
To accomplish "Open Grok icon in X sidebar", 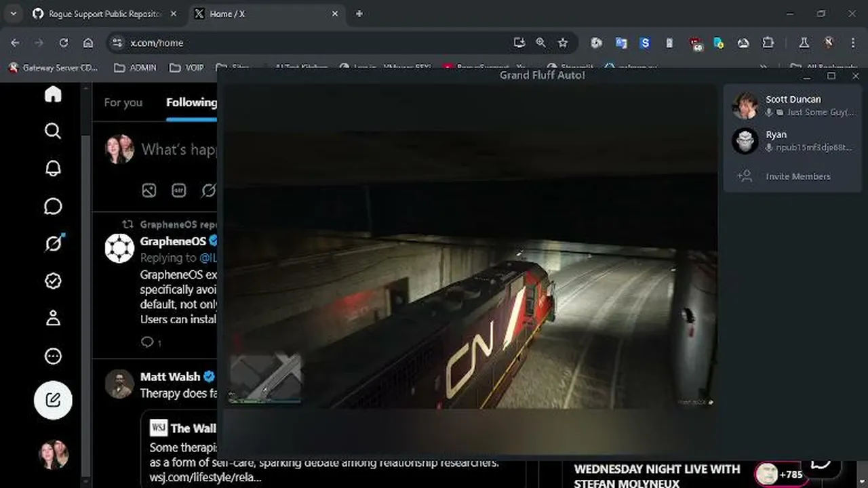I will (53, 243).
